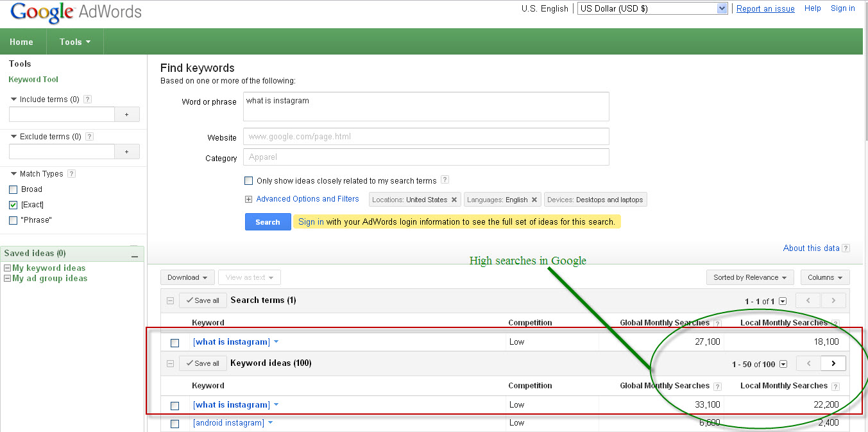
Task: Click the Advanced Options and Filters link
Action: [x=308, y=199]
